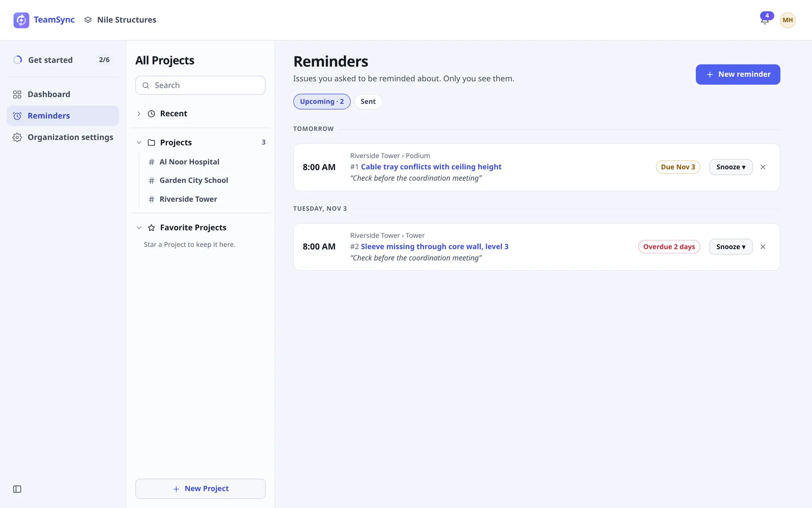This screenshot has height=508, width=812.
Task: Open Snooze dropdown for Cable tray reminder
Action: (x=731, y=167)
